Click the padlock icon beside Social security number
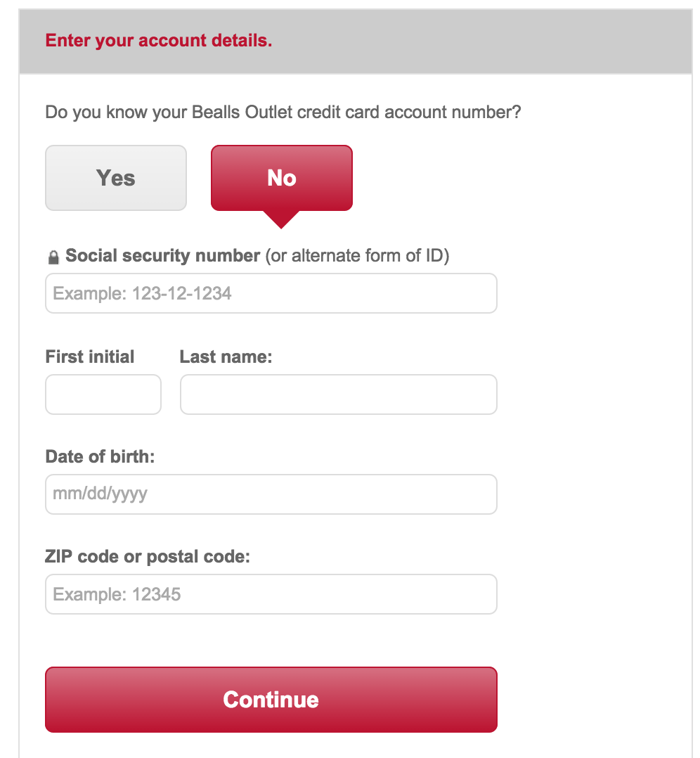The width and height of the screenshot is (700, 758). click(x=53, y=257)
